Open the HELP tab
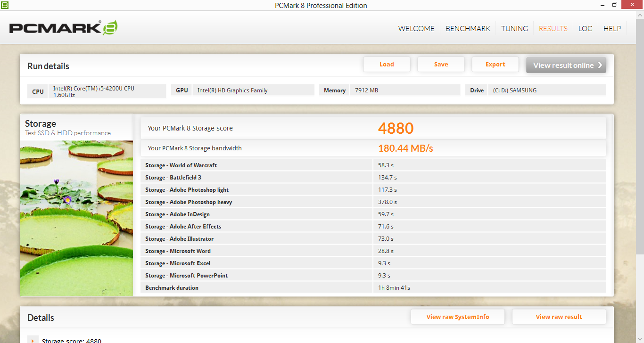Image resolution: width=644 pixels, height=343 pixels. [x=612, y=28]
